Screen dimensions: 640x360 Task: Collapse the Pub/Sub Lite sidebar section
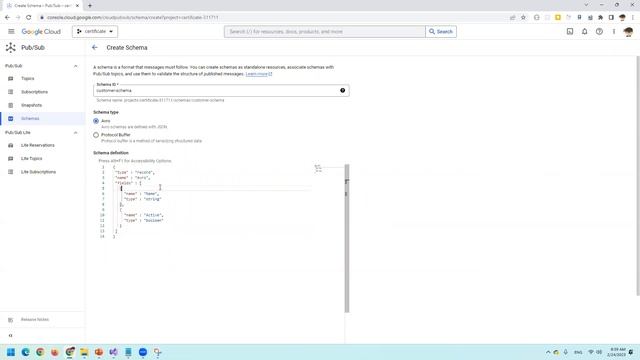[x=76, y=133]
